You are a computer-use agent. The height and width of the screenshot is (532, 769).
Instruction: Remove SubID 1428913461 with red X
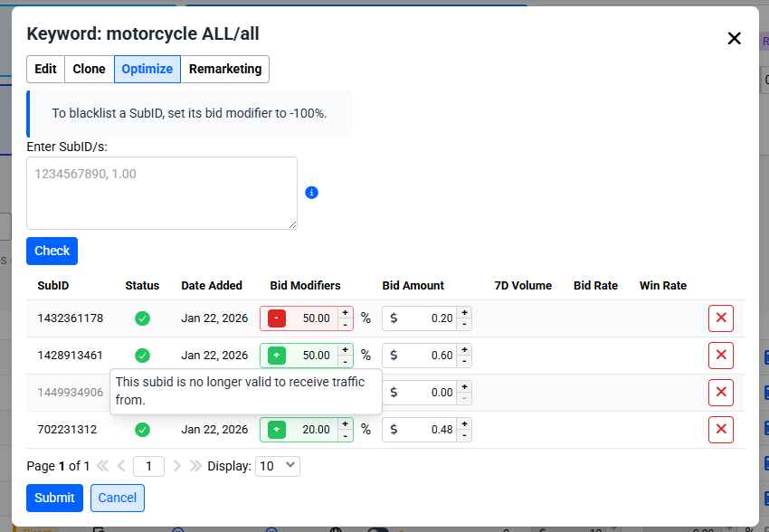(720, 356)
